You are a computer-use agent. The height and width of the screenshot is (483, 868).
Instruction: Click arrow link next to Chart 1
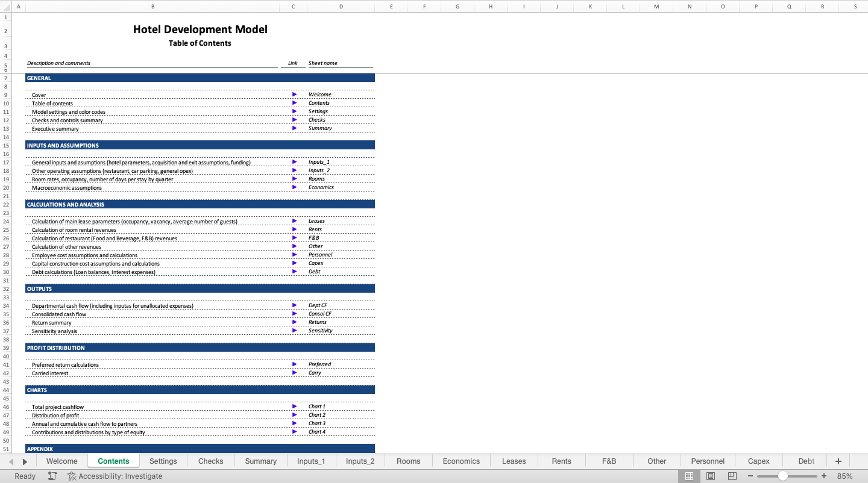(294, 407)
